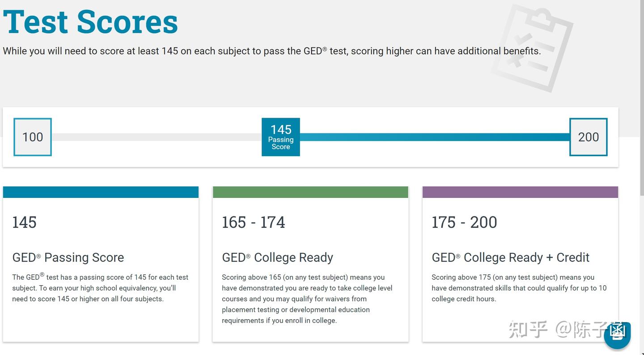Screen dimensions: 644x355
Task: Click the blue Passing Score card header
Action: pos(101,192)
